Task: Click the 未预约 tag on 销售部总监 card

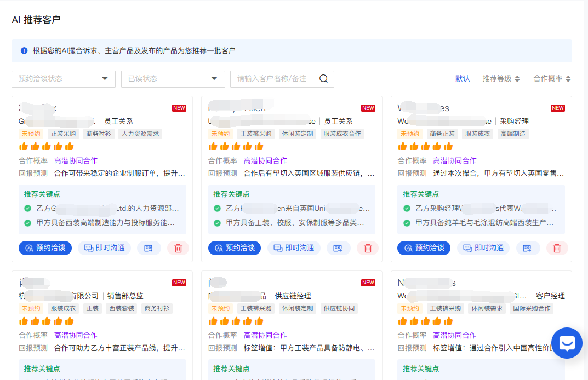Action: [31, 308]
